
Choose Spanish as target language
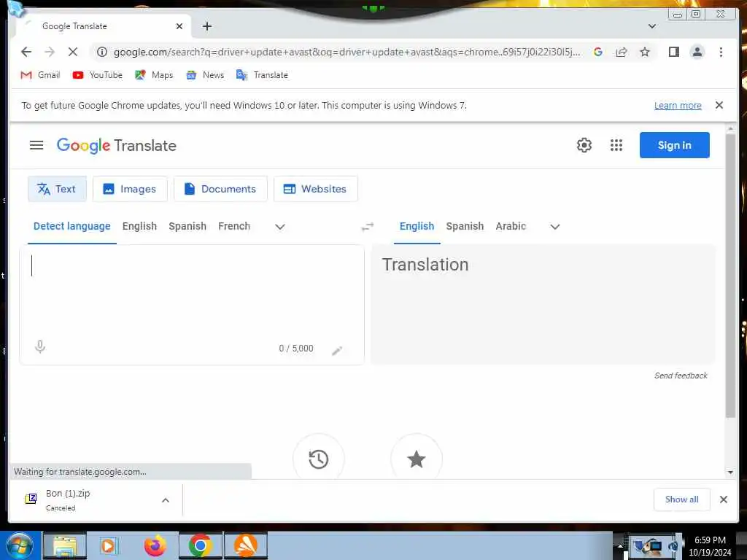click(x=465, y=226)
